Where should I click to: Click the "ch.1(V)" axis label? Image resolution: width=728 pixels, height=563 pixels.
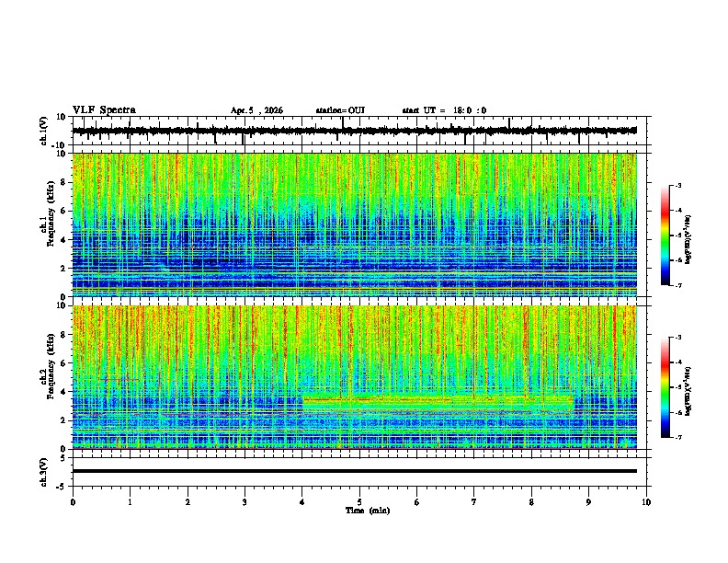tap(44, 131)
